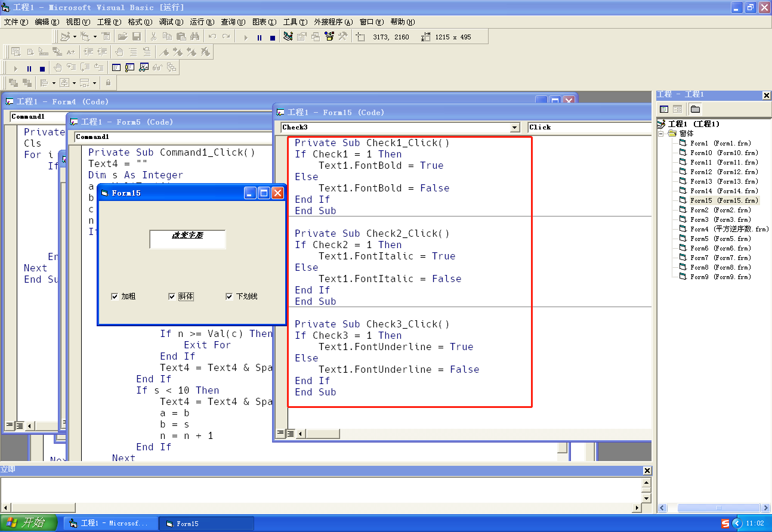
Task: Click the Lock Controls padlock icon
Action: pos(108,83)
